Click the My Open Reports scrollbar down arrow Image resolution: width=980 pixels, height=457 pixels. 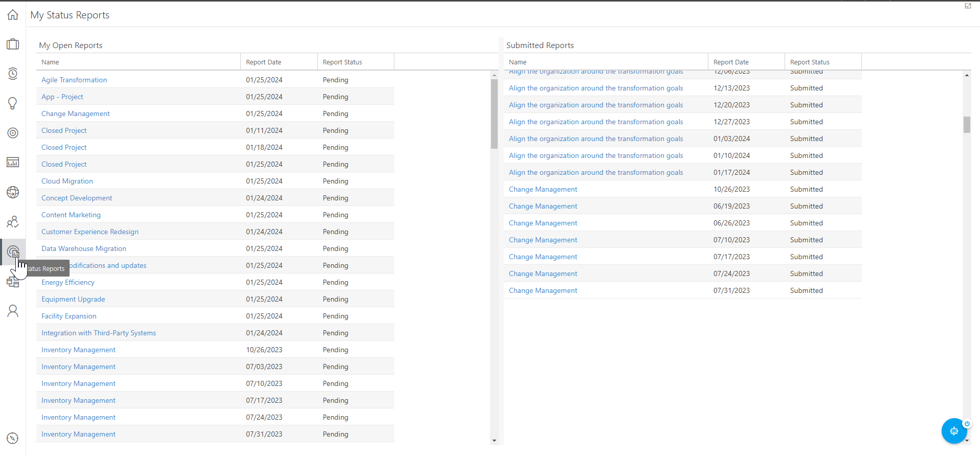pos(494,440)
